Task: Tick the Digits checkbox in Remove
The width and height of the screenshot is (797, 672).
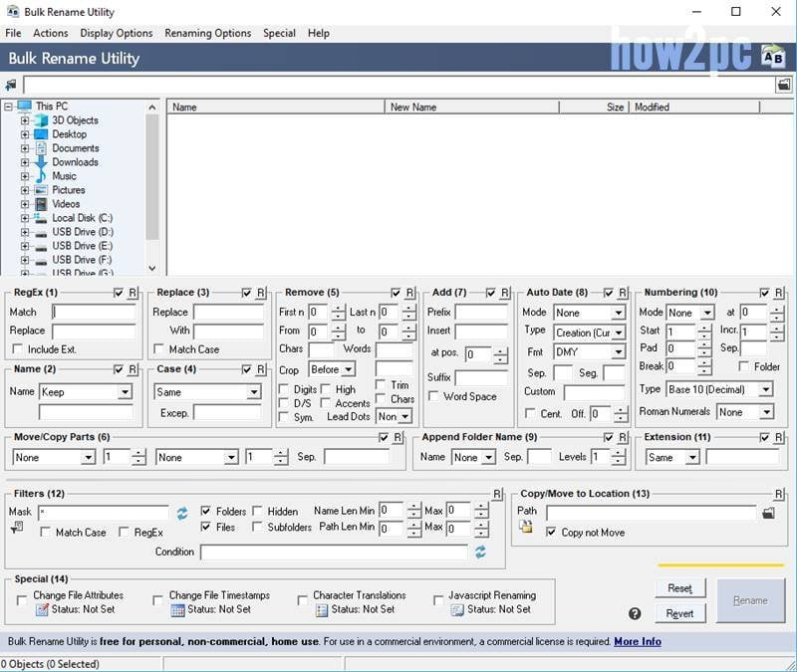Action: pyautogui.click(x=284, y=389)
